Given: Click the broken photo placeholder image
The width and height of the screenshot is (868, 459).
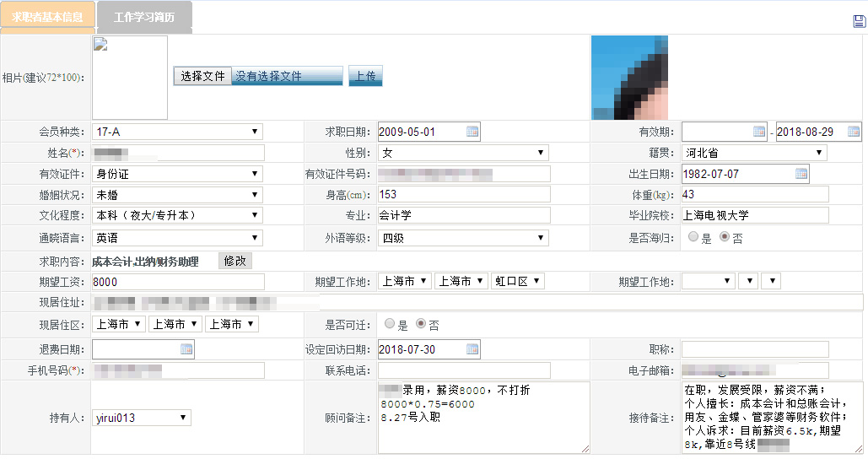Looking at the screenshot, I should point(130,78).
